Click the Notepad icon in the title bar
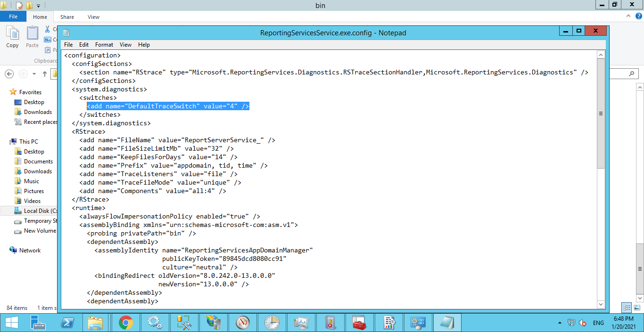644x332 pixels. pos(66,32)
